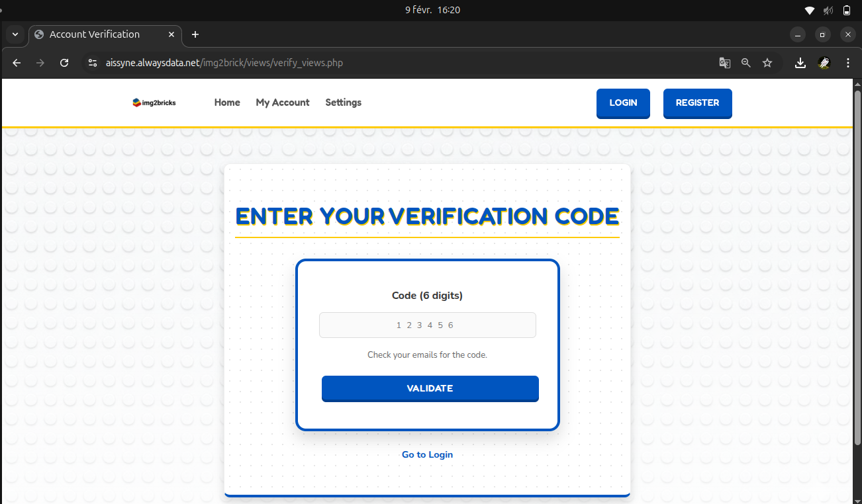Click the zoom magnifier icon in address bar
This screenshot has width=862, height=504.
click(746, 63)
